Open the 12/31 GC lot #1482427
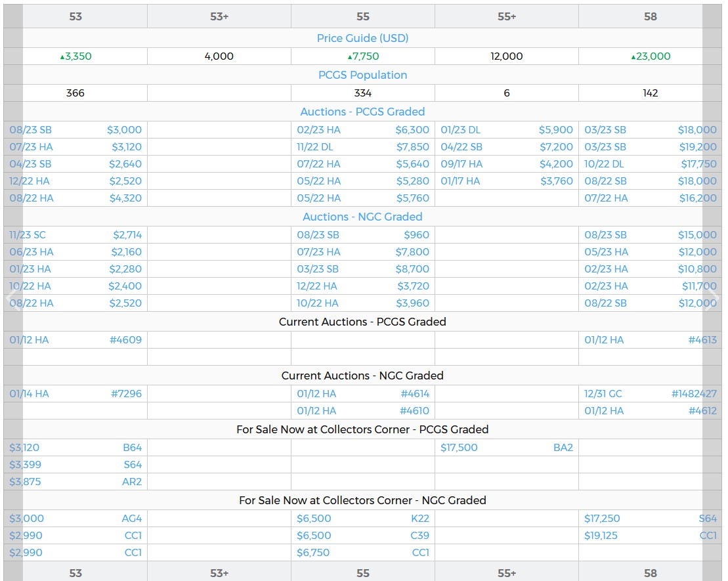This screenshot has width=728, height=581. click(x=651, y=393)
